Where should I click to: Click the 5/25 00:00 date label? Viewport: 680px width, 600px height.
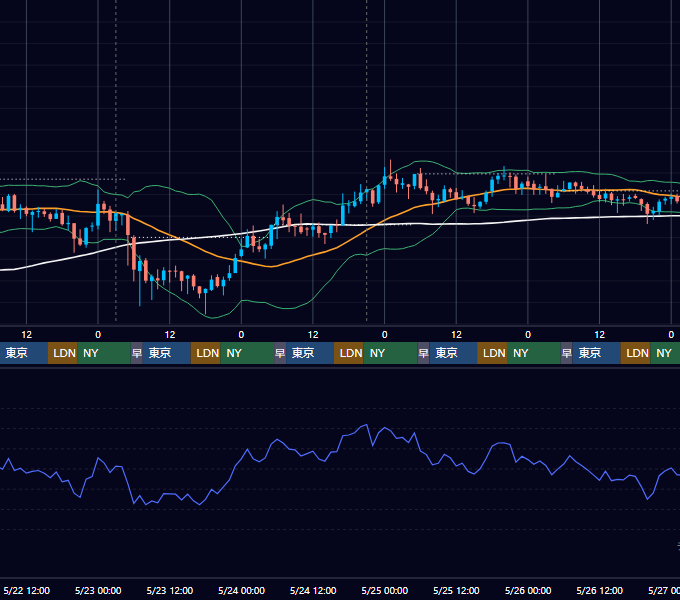tap(385, 590)
